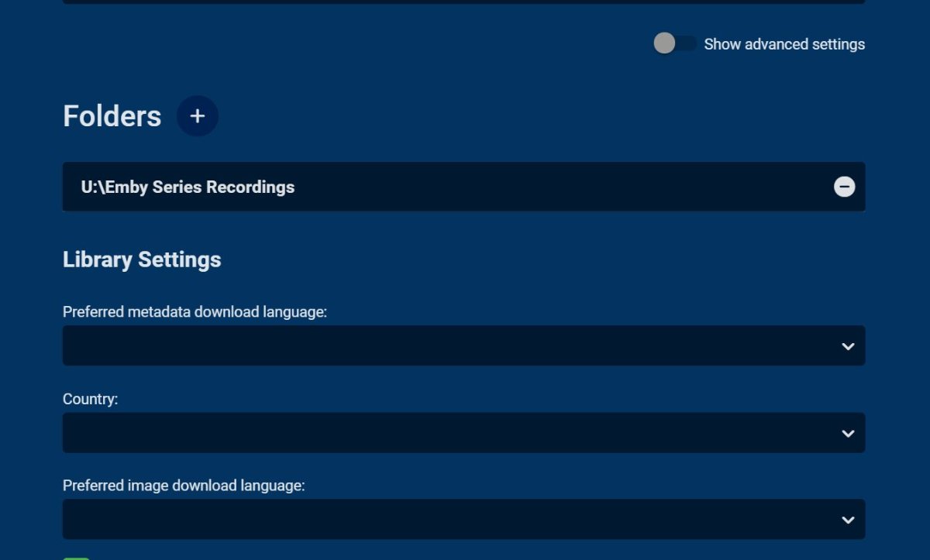Click the chevron arrow in the image language field
Viewport: 930px width, 560px height.
pyautogui.click(x=848, y=520)
